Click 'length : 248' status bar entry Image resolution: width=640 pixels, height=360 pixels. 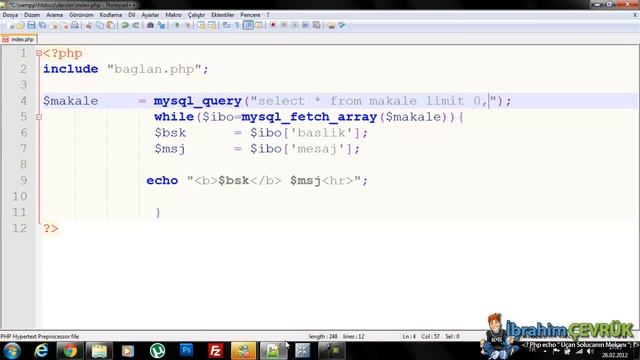point(323,336)
